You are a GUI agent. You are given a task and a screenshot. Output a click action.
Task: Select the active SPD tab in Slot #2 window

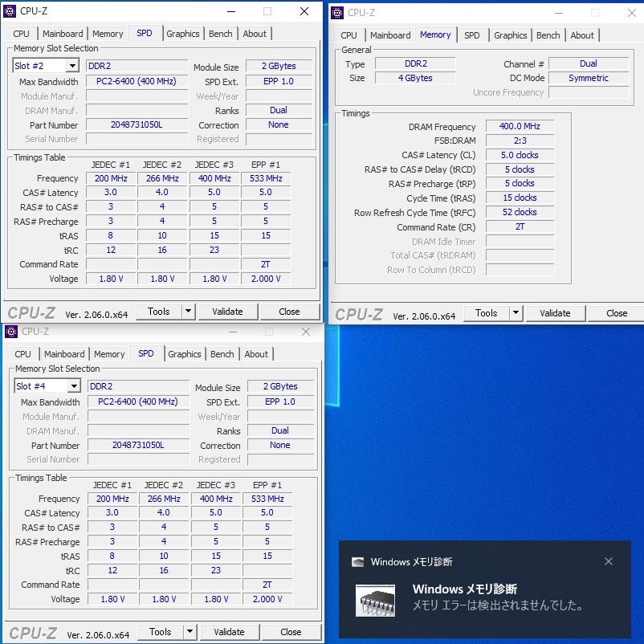145,33
